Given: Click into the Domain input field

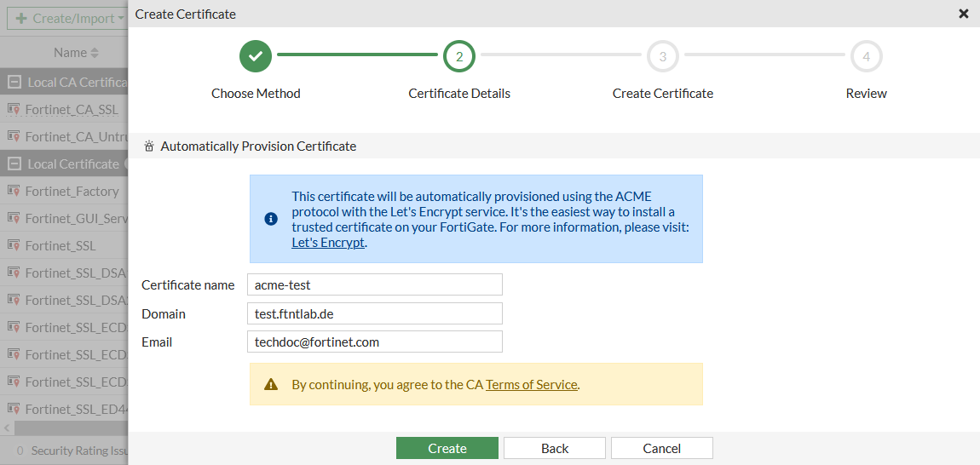Looking at the screenshot, I should (x=374, y=313).
